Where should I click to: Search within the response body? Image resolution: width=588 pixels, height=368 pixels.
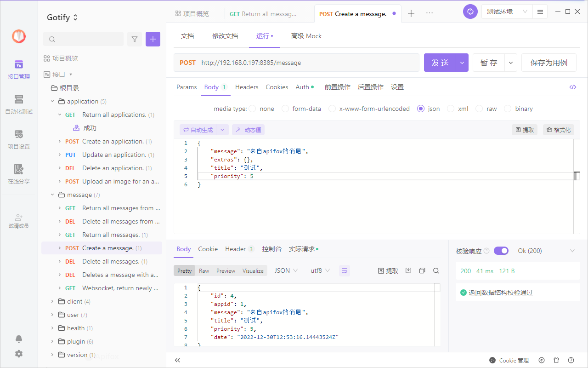[436, 270]
